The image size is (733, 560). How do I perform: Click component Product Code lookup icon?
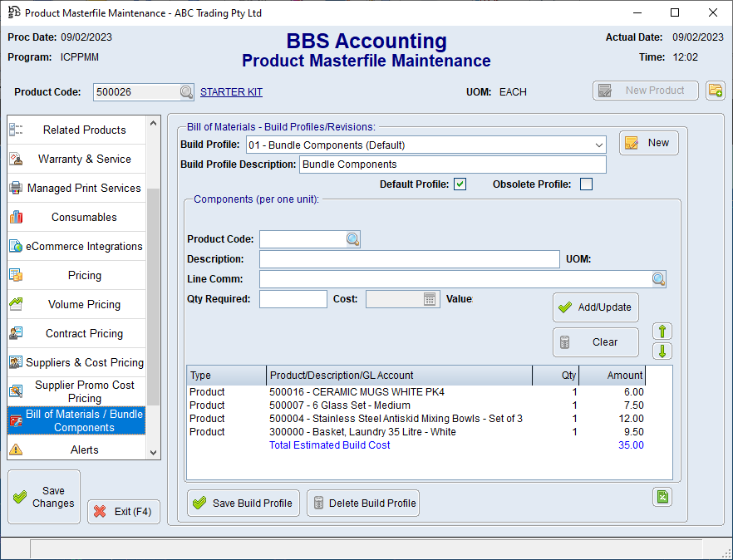pos(352,239)
